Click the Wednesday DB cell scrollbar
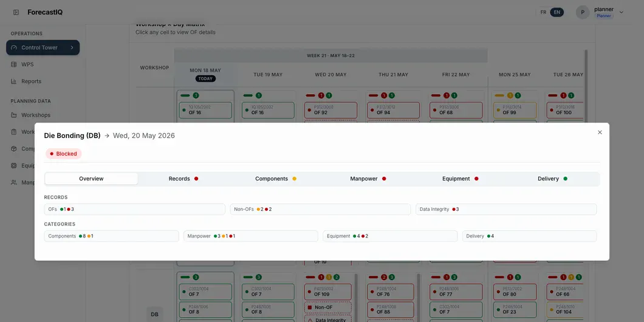This screenshot has height=322, width=644. tap(355, 298)
